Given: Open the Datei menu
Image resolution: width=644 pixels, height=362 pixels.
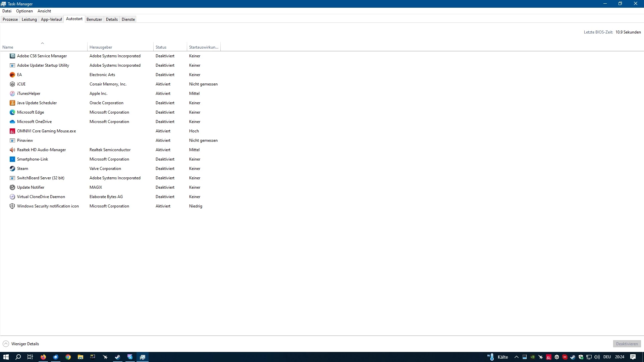Looking at the screenshot, I should [7, 11].
